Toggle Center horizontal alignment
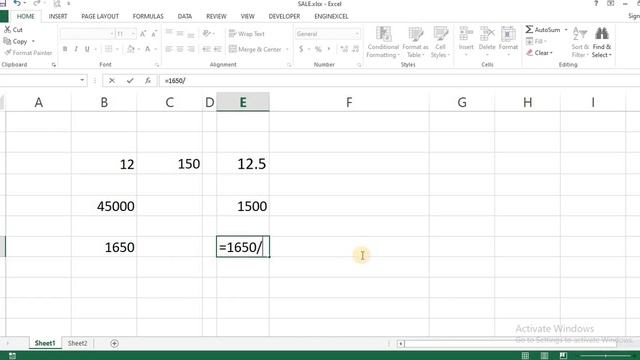Image resolution: width=640 pixels, height=360 pixels. (180, 49)
